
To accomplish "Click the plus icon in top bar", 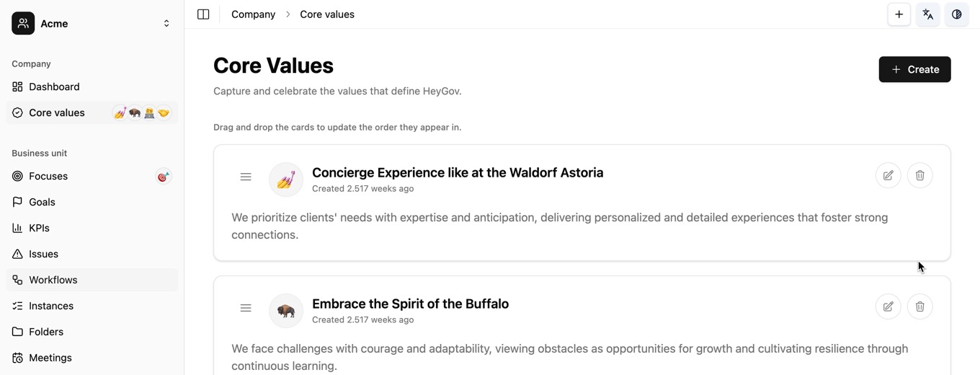I will tap(899, 14).
